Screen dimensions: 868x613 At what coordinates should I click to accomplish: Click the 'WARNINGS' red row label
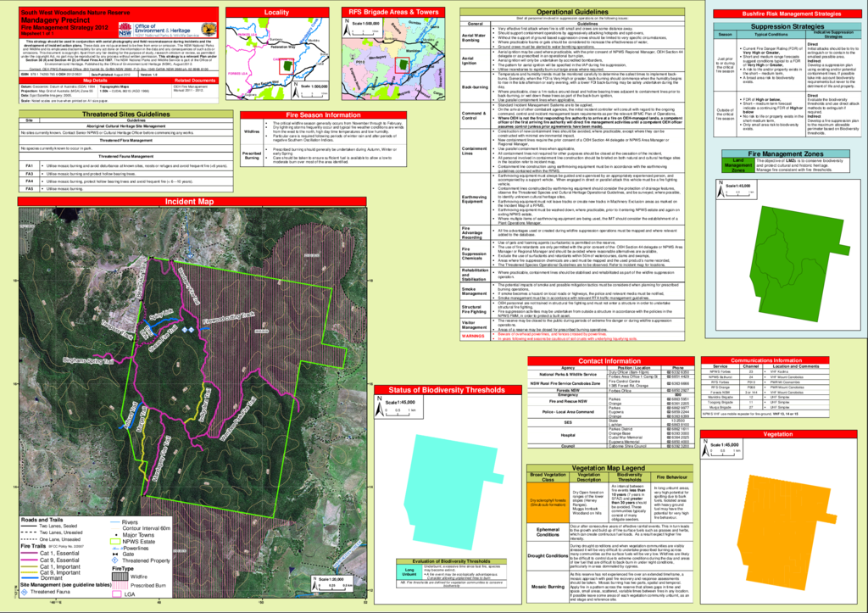[473, 336]
